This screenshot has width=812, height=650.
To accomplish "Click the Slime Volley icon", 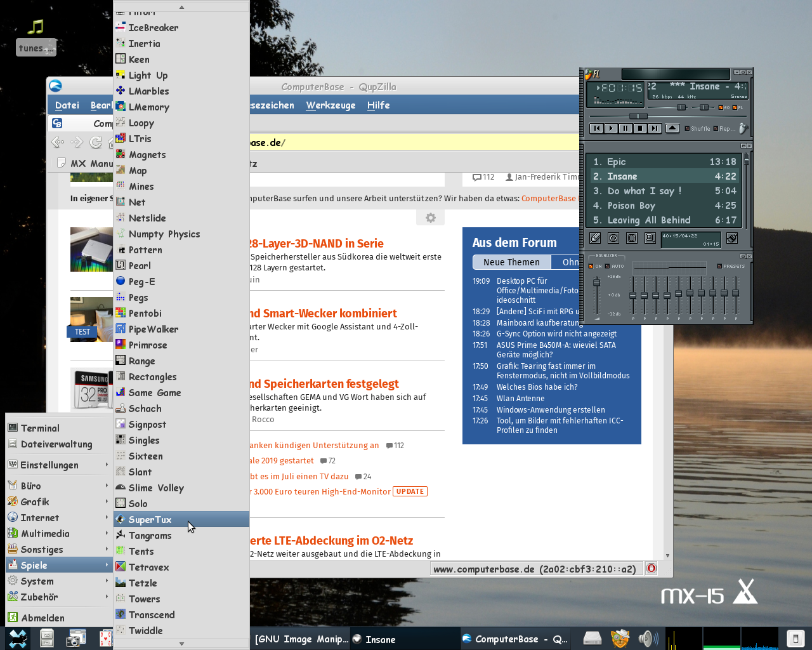I will (121, 487).
